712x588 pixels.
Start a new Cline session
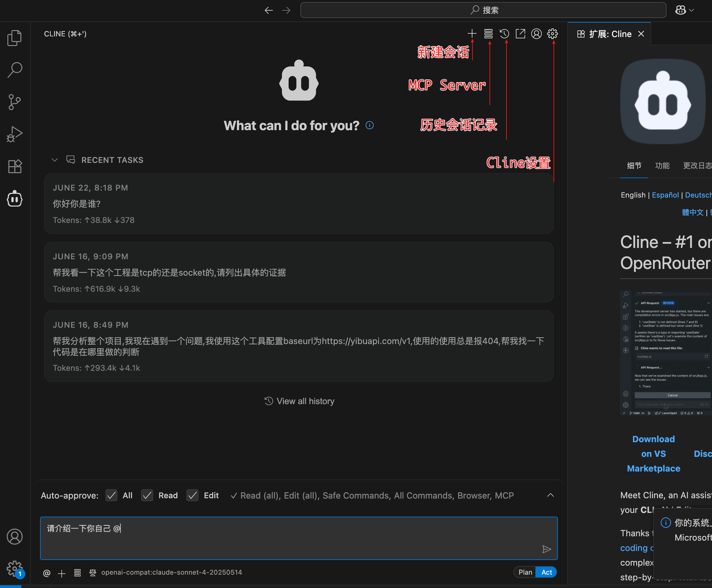point(472,33)
